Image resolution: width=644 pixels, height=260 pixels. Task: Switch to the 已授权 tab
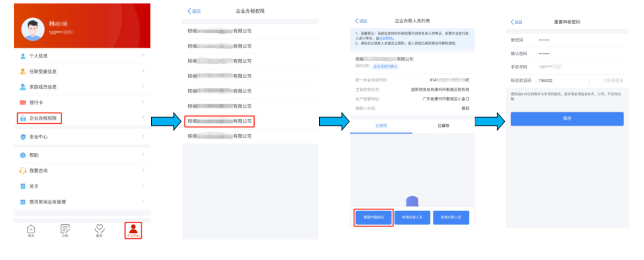click(x=381, y=126)
